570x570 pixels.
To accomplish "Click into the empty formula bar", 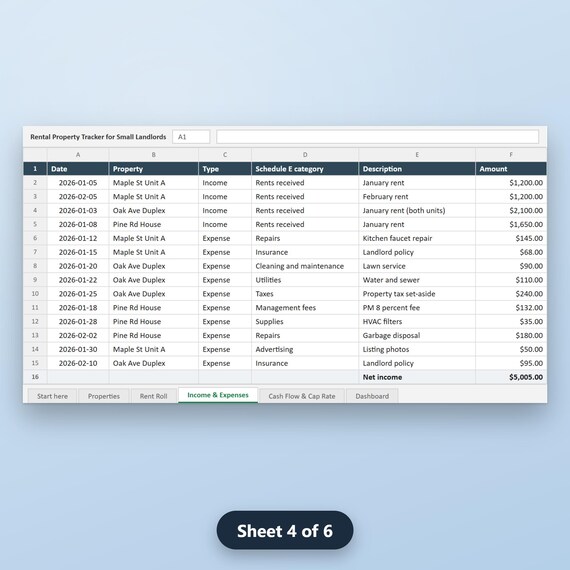I will [377, 137].
